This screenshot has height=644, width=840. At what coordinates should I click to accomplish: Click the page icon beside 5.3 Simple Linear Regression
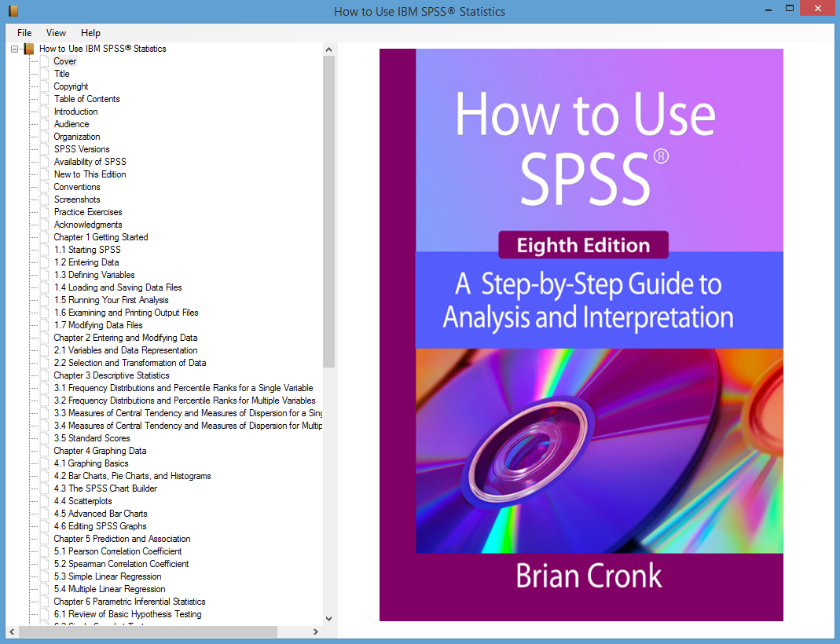[x=45, y=576]
